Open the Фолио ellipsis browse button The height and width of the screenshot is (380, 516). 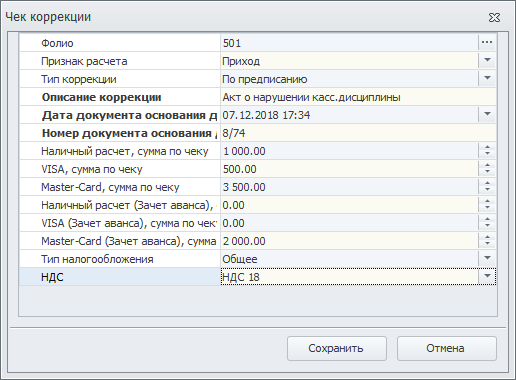(x=487, y=43)
